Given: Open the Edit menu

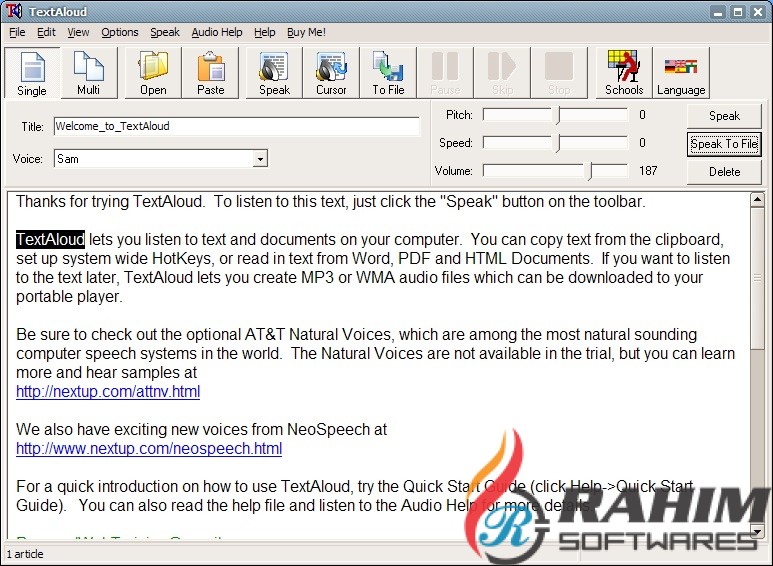Looking at the screenshot, I should (x=46, y=33).
